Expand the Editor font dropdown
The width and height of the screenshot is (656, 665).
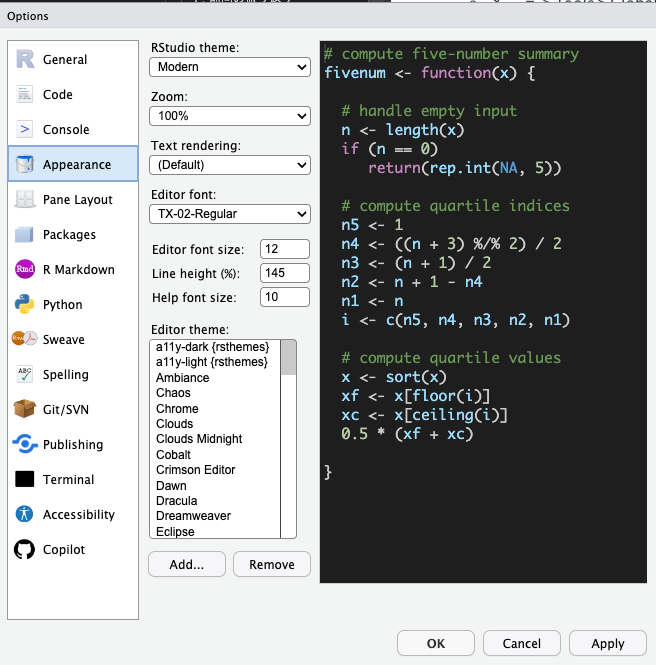coord(229,214)
